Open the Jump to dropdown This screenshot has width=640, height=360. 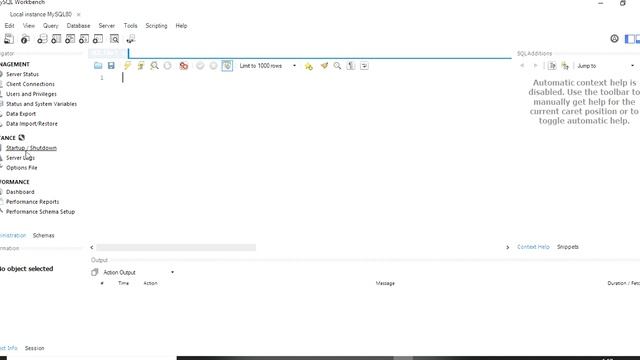[x=606, y=66]
